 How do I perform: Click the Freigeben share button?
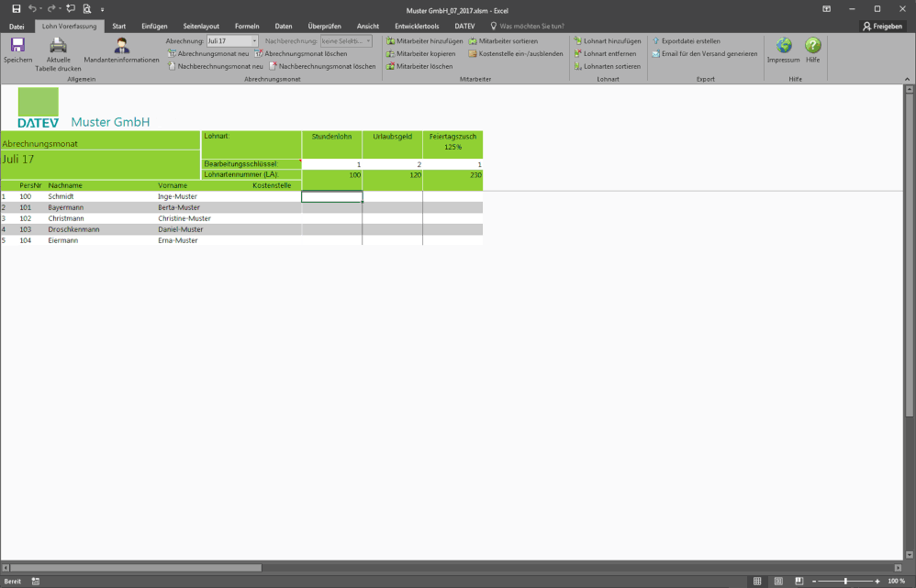coord(882,27)
